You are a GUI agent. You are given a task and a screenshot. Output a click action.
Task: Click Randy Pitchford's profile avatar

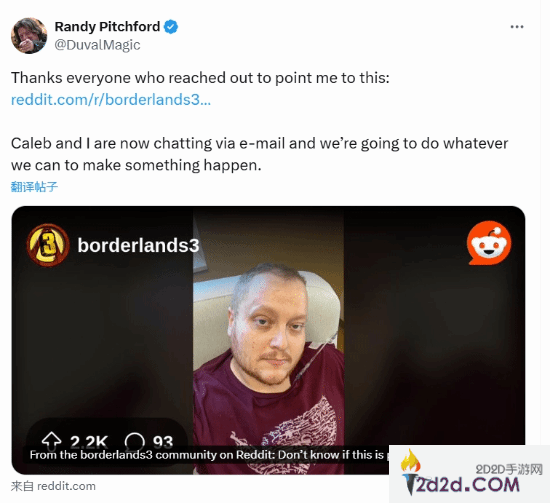point(29,35)
